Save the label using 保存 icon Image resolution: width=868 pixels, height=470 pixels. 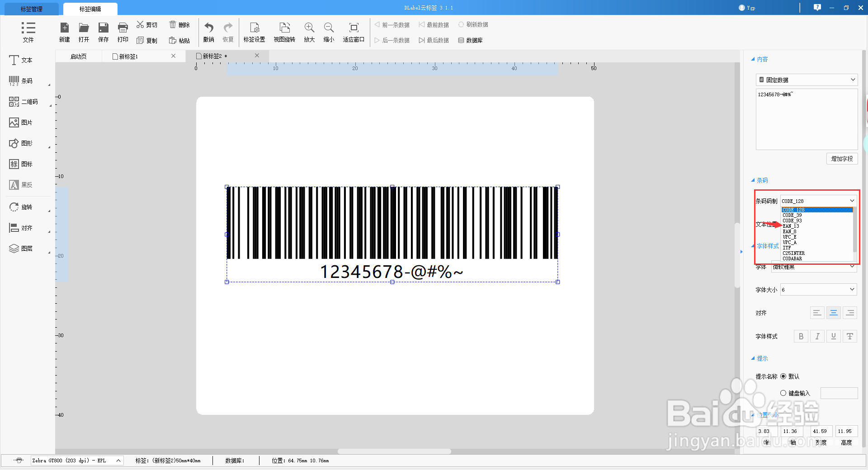(x=104, y=32)
